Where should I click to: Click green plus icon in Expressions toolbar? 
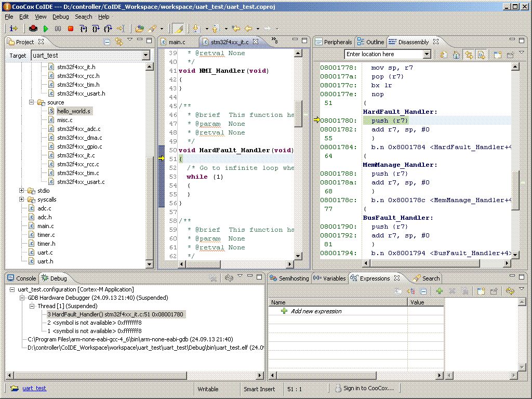pyautogui.click(x=439, y=291)
